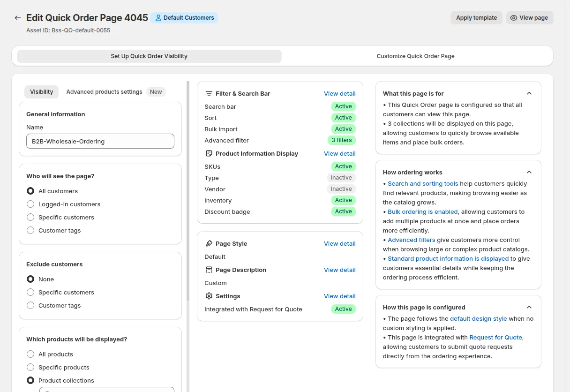Click the 3 filters badge
570x392 pixels.
(x=342, y=140)
